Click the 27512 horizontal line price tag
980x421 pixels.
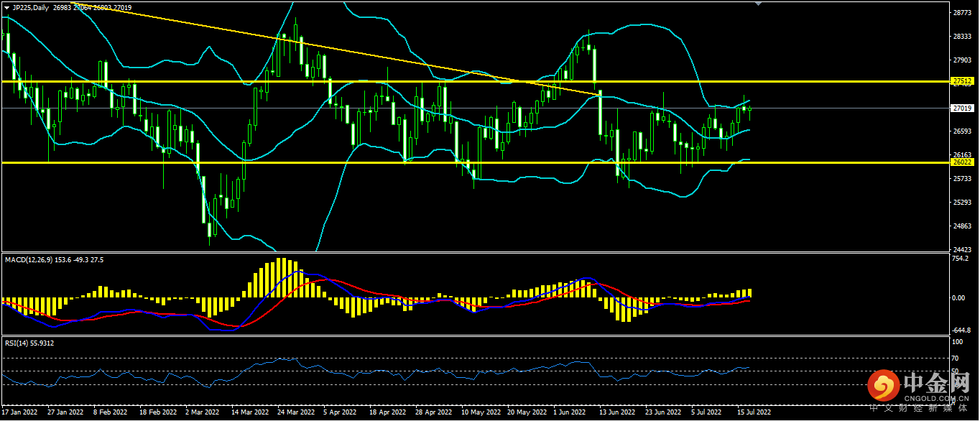pos(961,81)
